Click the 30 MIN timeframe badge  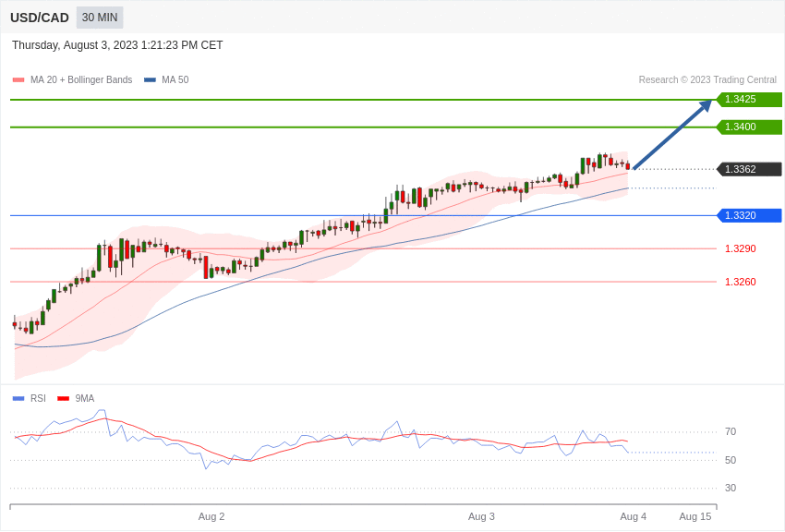pos(100,18)
